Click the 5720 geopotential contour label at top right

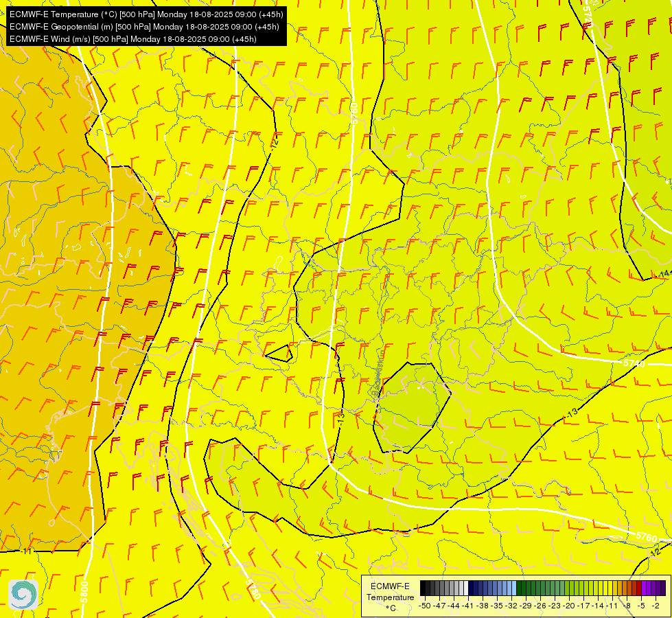587,17
